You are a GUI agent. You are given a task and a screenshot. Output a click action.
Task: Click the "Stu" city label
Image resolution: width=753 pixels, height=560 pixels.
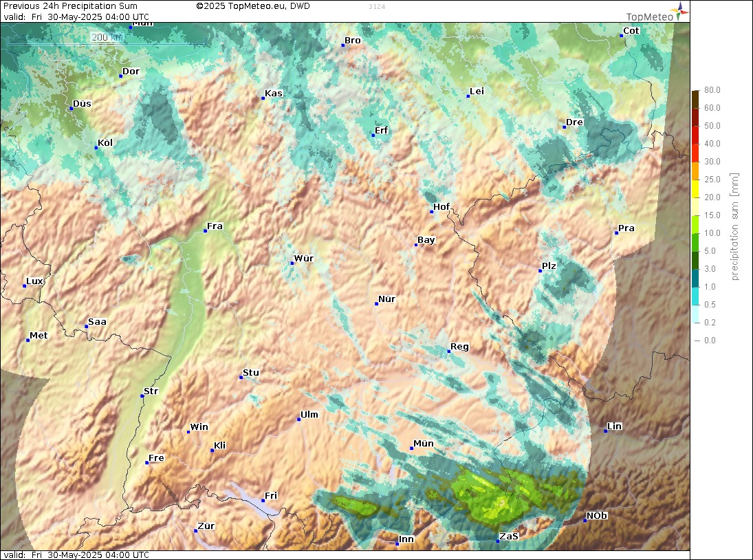tap(251, 373)
